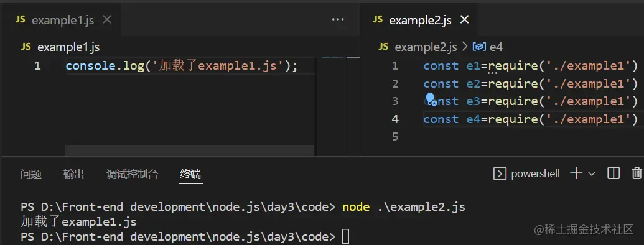Close the example2.js tab

click(x=464, y=20)
